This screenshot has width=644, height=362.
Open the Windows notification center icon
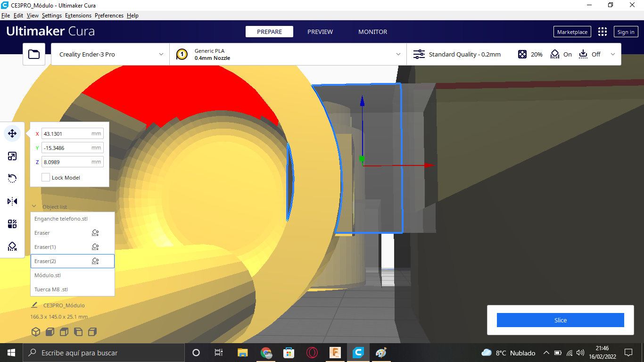(628, 353)
